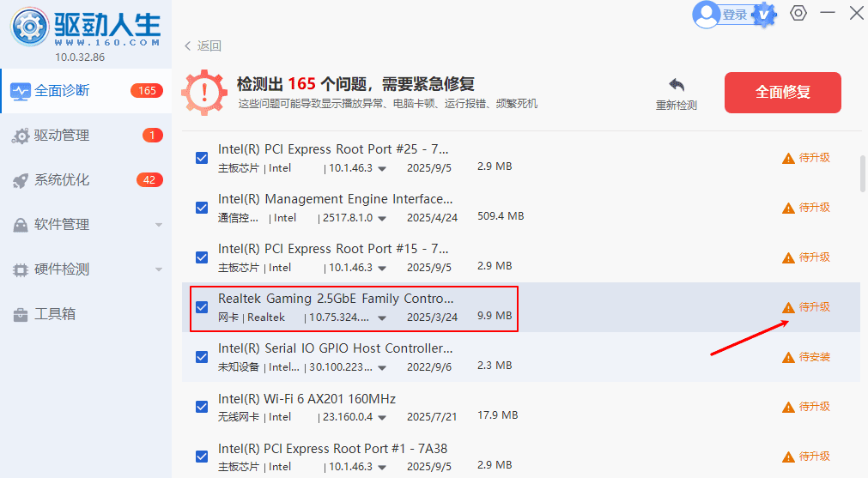The image size is (868, 478).
Task: Open the 2517.8.1.0 version dropdown
Action: (x=382, y=219)
